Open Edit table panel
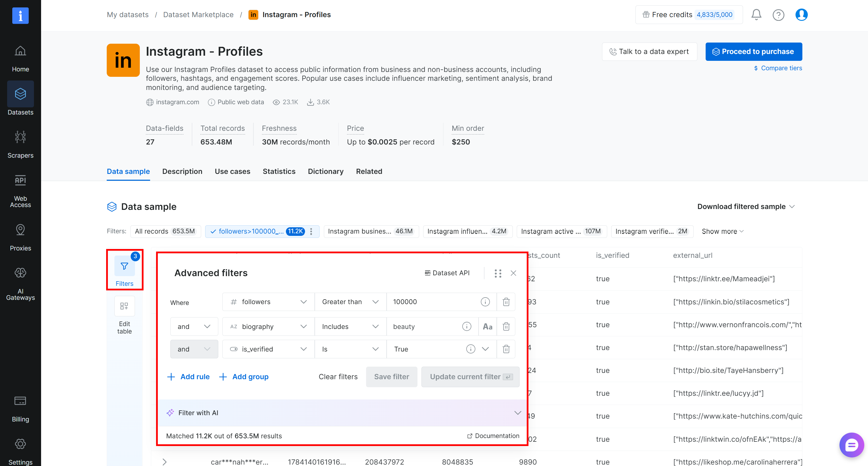Screen dimensions: 868x466 pyautogui.click(x=124, y=315)
